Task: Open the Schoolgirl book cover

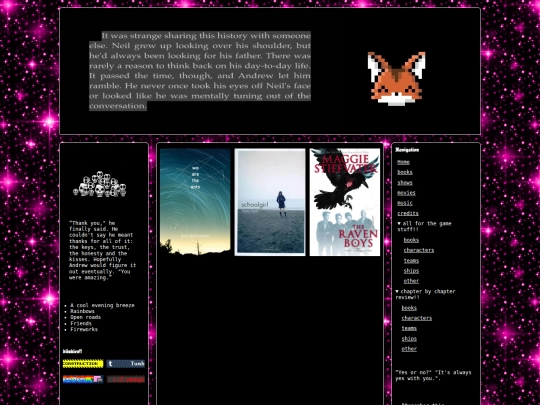Action: (270, 202)
